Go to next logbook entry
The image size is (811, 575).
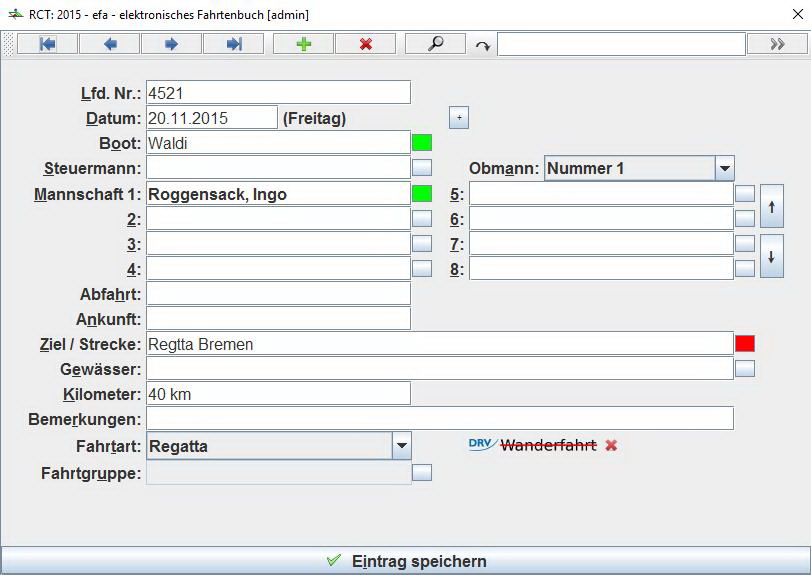171,44
